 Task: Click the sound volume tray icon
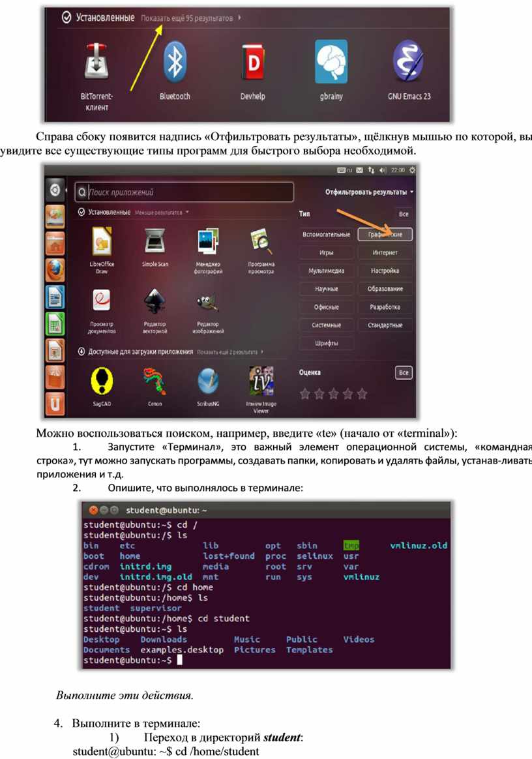tap(383, 170)
